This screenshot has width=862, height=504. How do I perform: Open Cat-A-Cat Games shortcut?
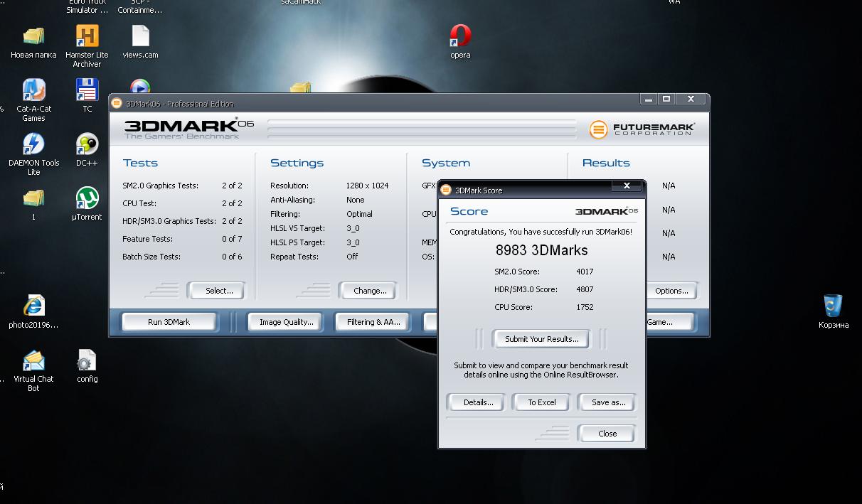tap(33, 90)
